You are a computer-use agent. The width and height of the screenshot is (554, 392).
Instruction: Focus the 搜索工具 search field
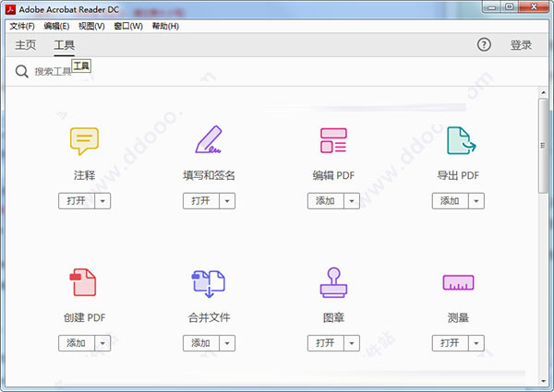tap(53, 72)
